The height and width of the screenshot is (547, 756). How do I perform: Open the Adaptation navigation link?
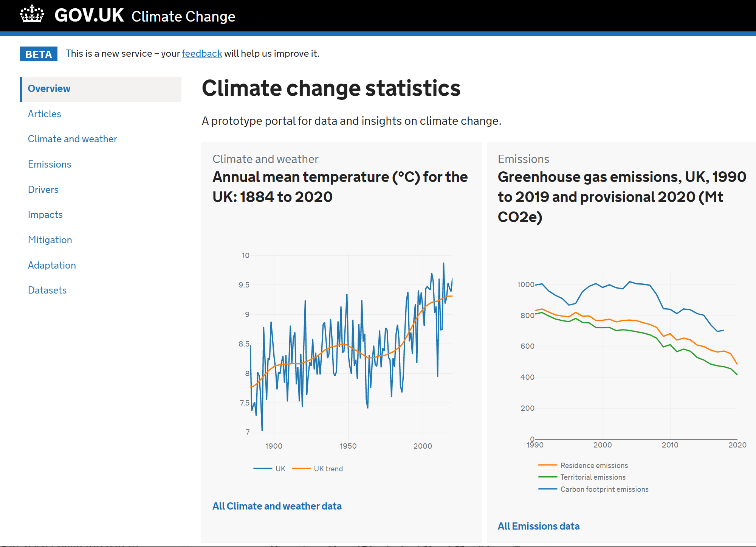[x=52, y=265]
